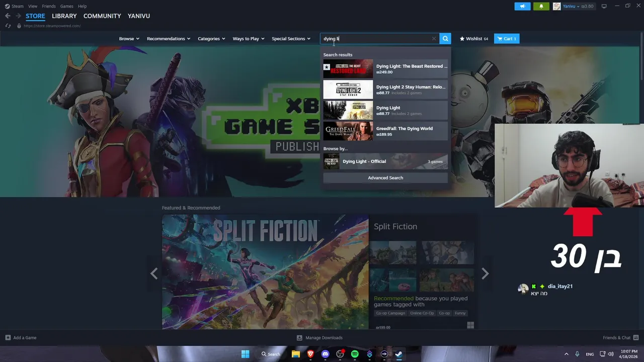
Task: Click the Steam announcements megaphone icon
Action: tap(522, 6)
